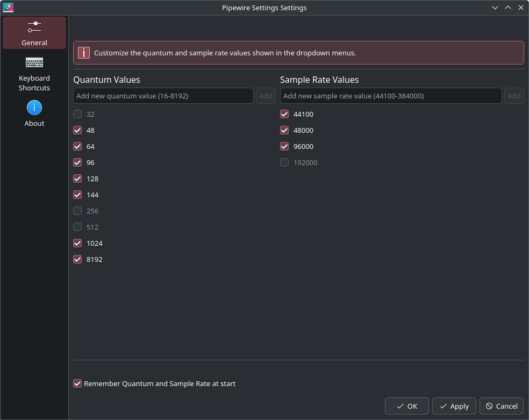The width and height of the screenshot is (529, 420).
Task: Minimize the window with the down chevron
Action: [495, 8]
